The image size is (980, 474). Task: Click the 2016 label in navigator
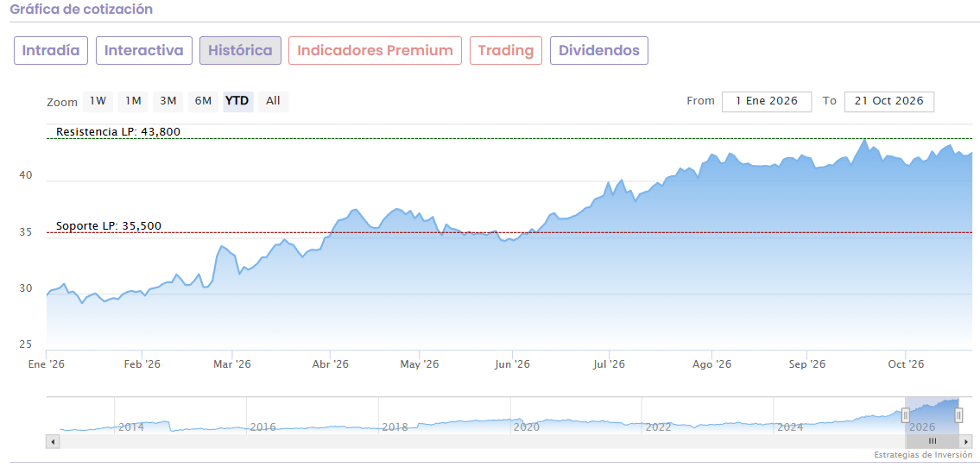pyautogui.click(x=263, y=427)
